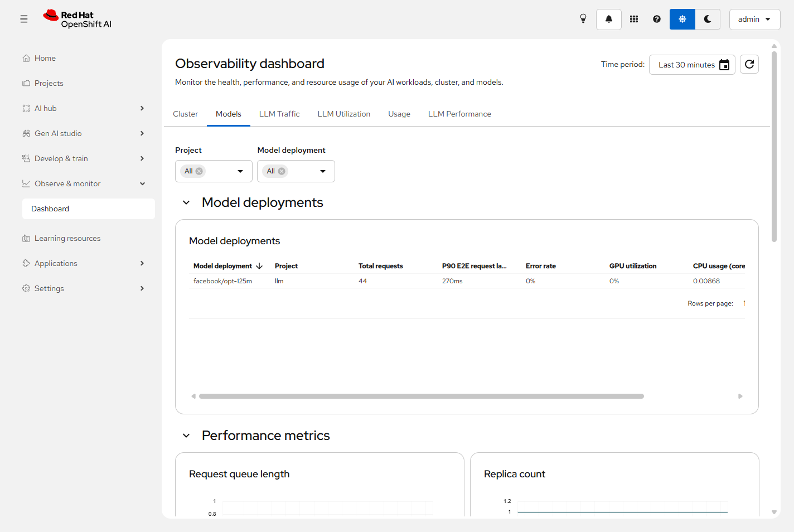Open the LLM Utilization tab

click(344, 114)
